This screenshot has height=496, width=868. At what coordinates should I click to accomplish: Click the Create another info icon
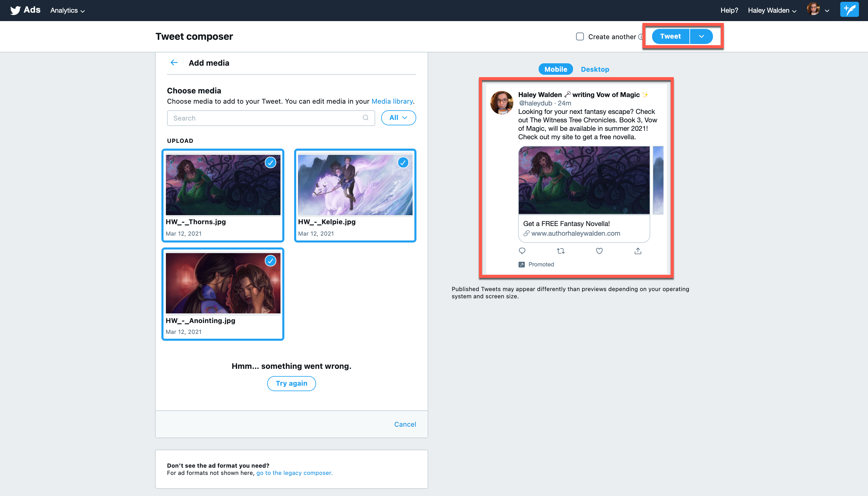[x=640, y=37]
